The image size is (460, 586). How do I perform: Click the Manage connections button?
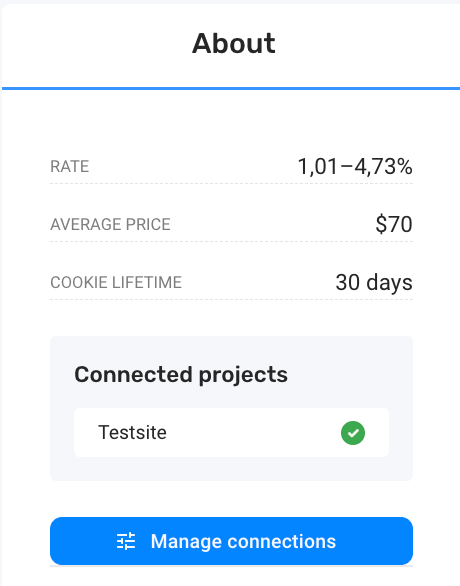coord(231,541)
